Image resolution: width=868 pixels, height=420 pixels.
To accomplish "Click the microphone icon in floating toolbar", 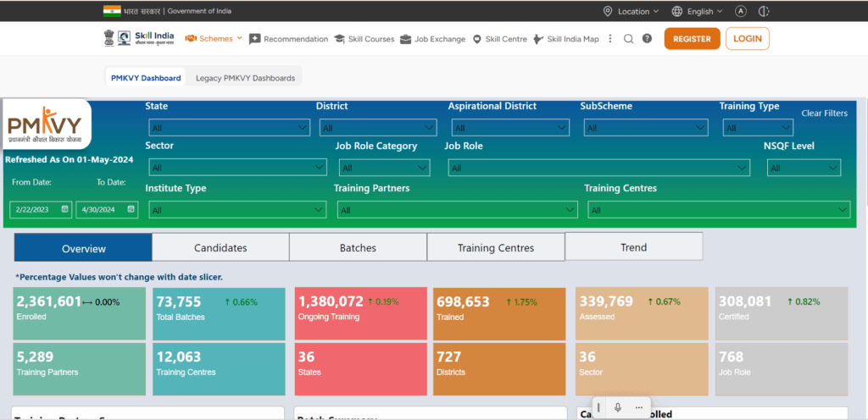I will [618, 407].
